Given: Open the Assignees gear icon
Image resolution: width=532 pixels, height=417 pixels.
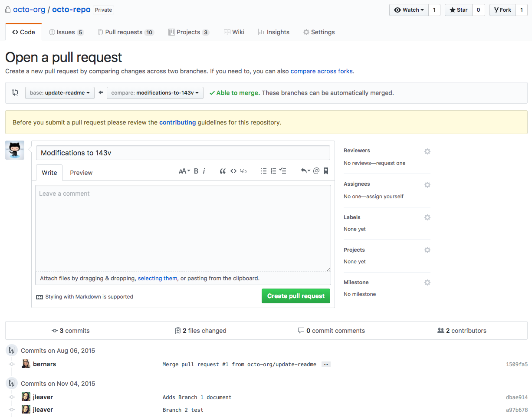Looking at the screenshot, I should [x=427, y=185].
